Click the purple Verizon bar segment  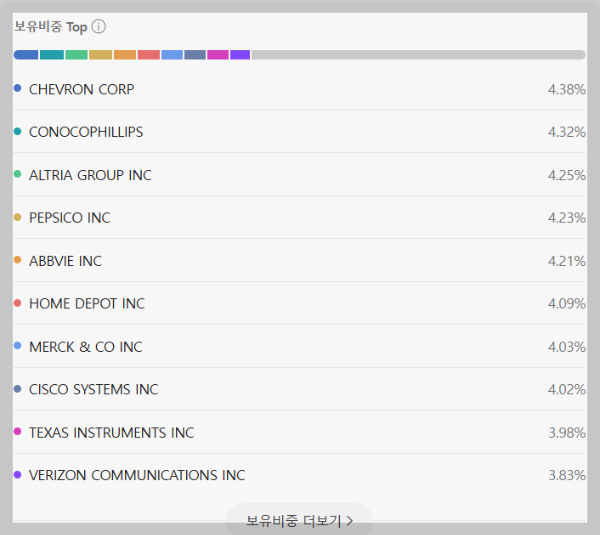(x=240, y=55)
